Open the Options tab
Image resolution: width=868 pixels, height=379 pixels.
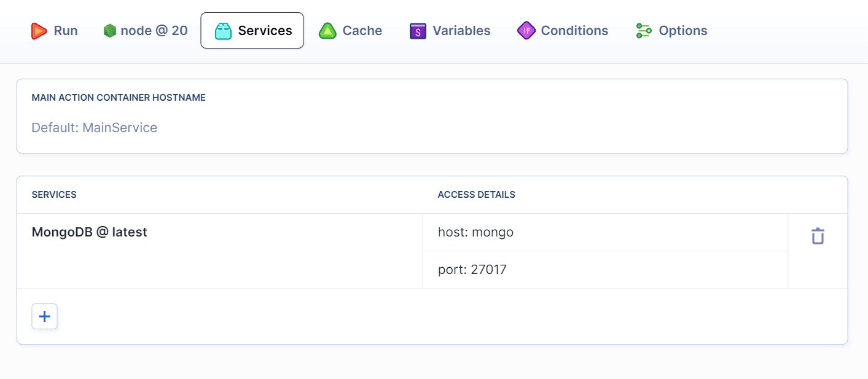click(671, 30)
